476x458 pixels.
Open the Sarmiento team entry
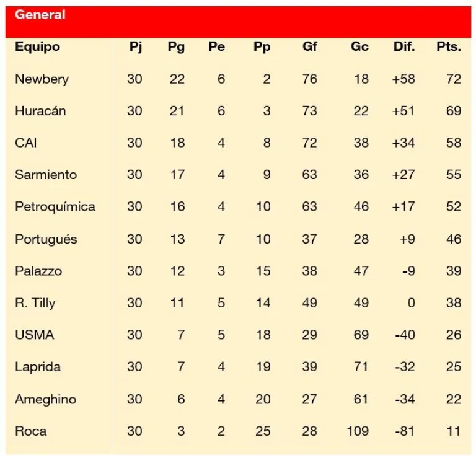(x=46, y=175)
